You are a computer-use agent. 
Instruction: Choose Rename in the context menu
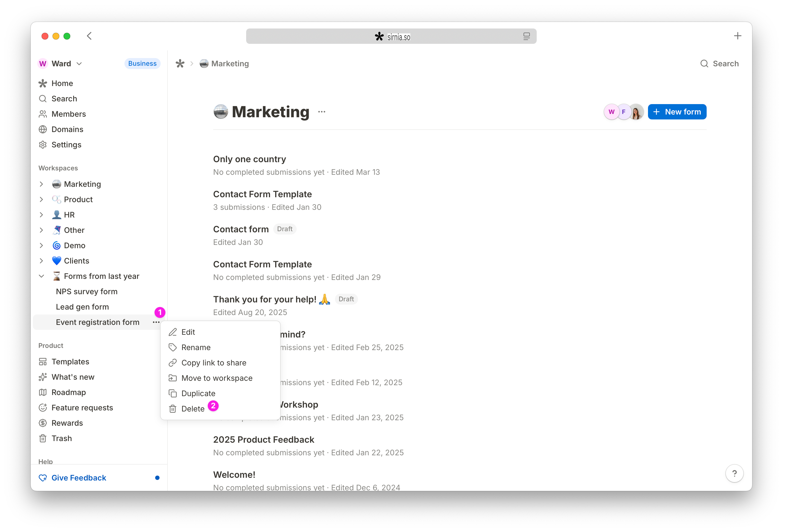(220, 347)
